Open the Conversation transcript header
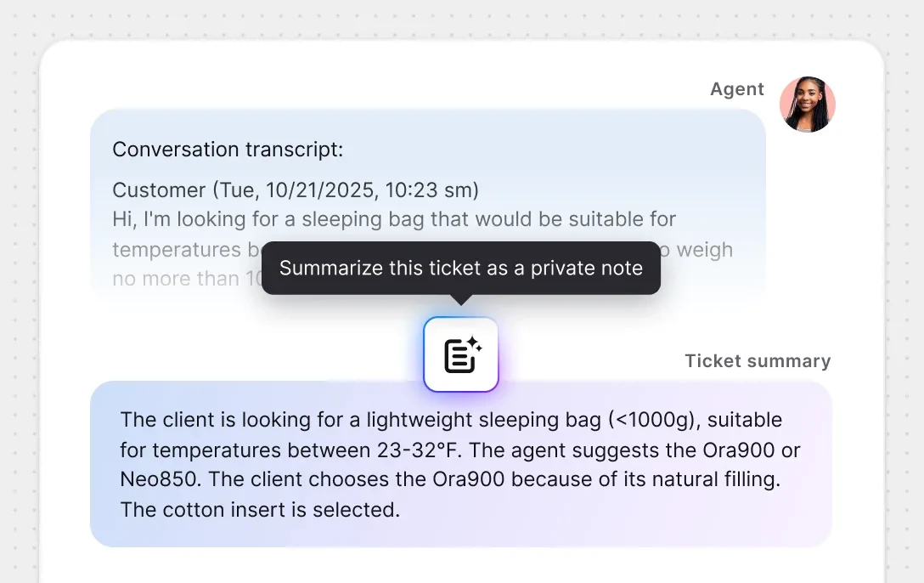 click(227, 149)
